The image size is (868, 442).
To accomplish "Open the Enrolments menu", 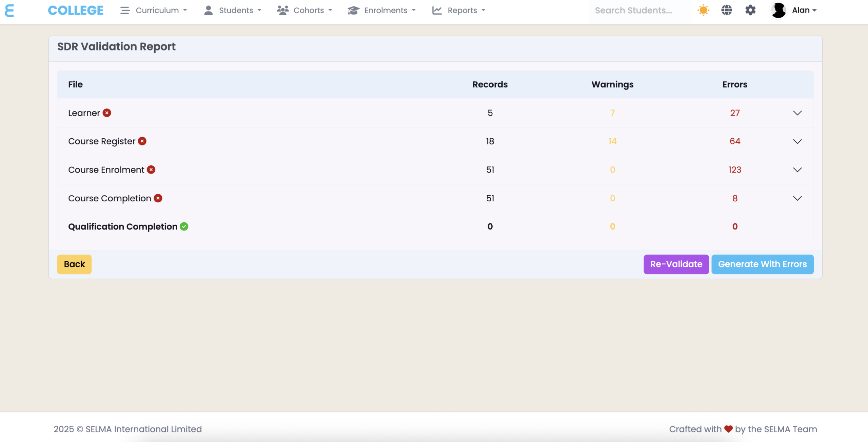I will [x=382, y=11].
